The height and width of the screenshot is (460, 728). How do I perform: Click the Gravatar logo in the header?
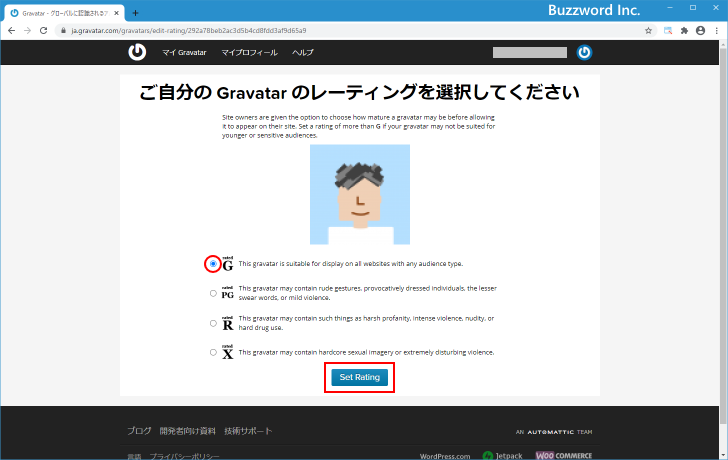tap(137, 52)
